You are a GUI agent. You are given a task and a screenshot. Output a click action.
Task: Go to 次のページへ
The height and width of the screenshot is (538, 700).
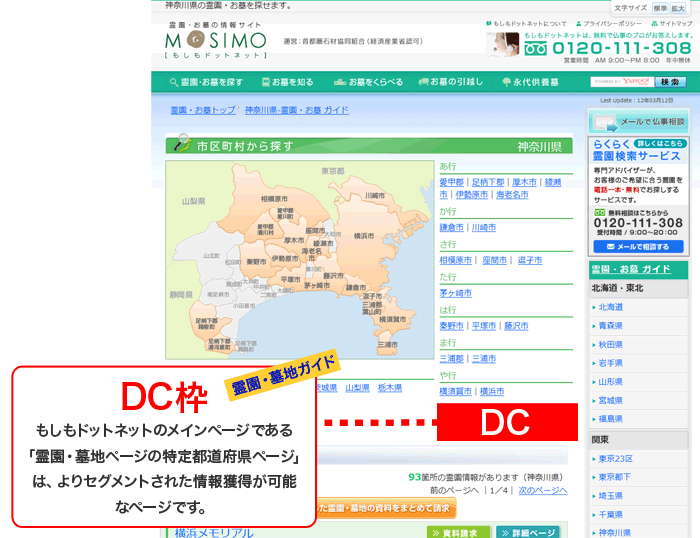click(543, 490)
